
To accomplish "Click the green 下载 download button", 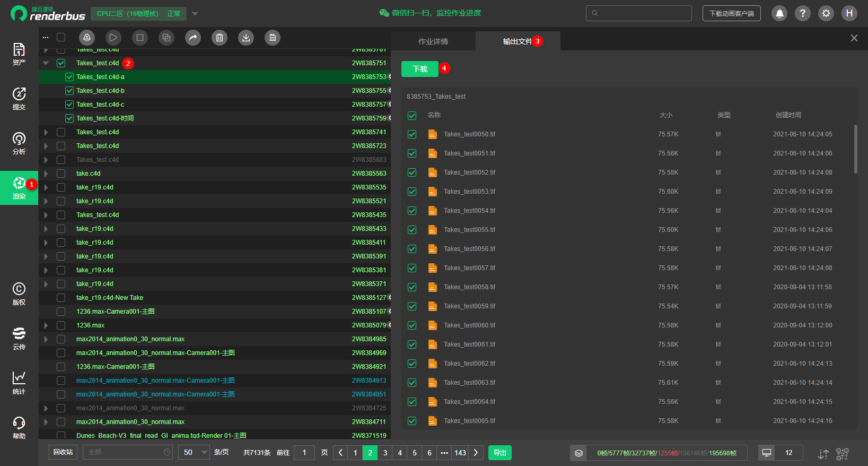I will (x=420, y=69).
